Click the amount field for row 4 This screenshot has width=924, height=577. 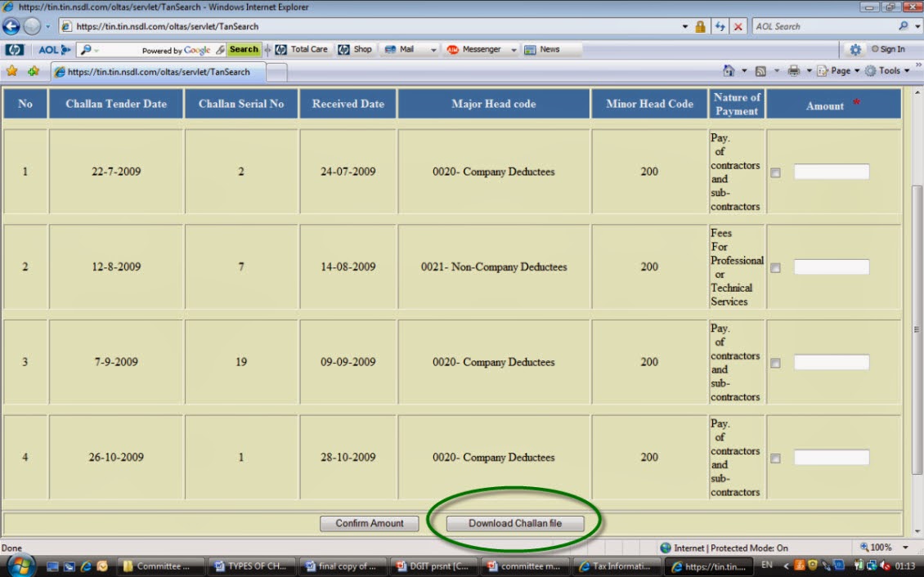(832, 457)
